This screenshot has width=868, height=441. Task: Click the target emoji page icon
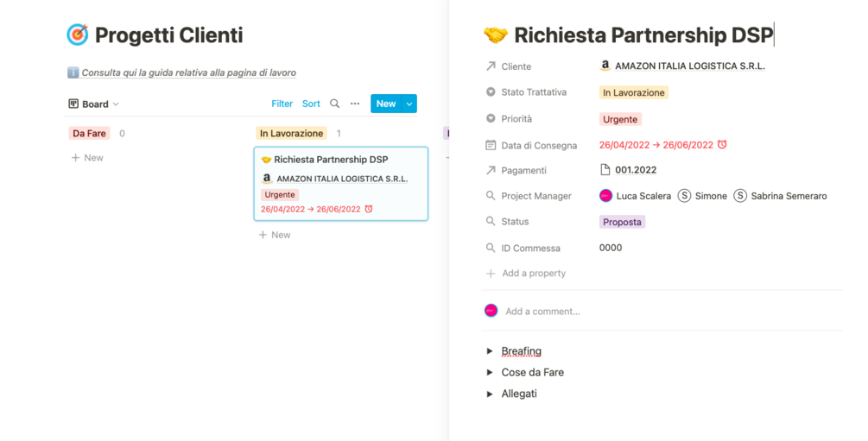(78, 35)
